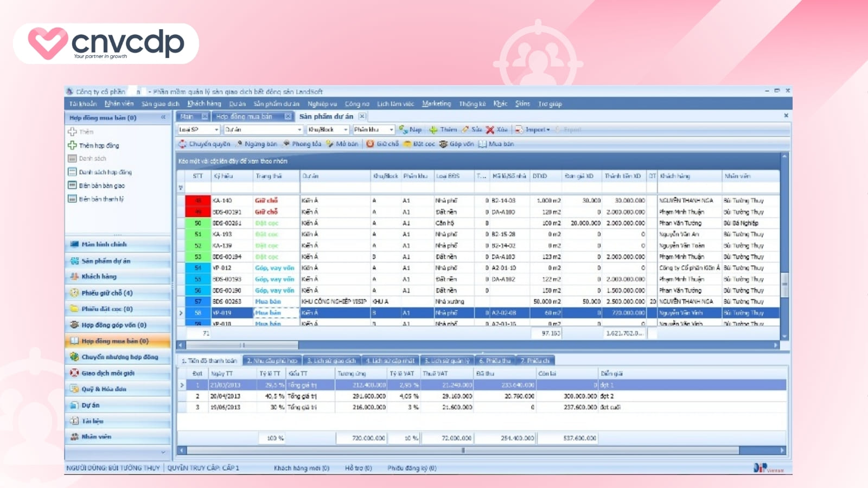Switch to the Hợp đồng mua bán tab
The height and width of the screenshot is (488, 868).
(244, 115)
